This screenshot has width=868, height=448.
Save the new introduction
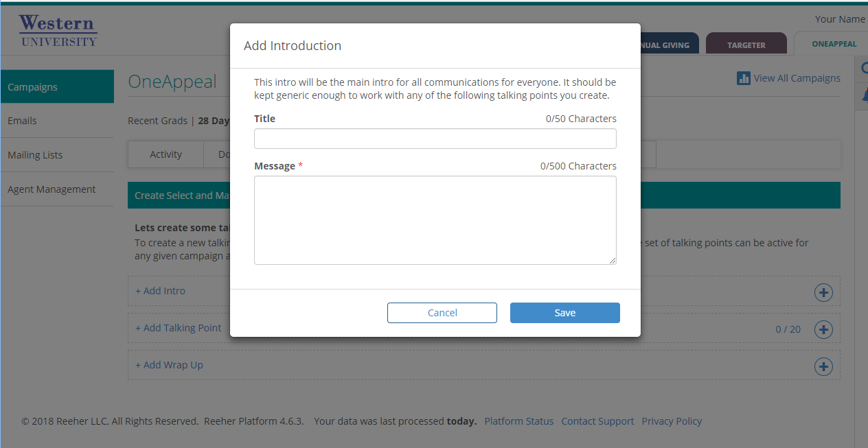tap(564, 312)
